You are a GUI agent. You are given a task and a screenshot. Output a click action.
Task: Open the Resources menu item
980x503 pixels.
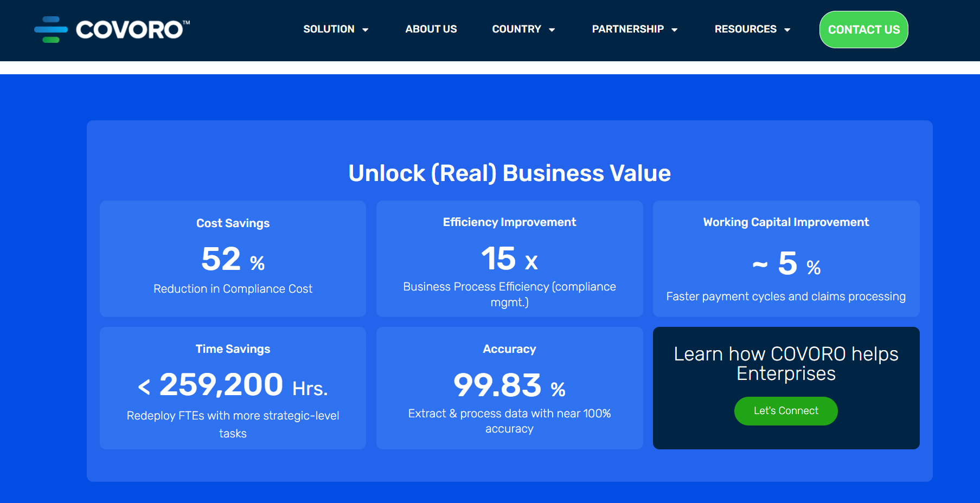pos(746,29)
